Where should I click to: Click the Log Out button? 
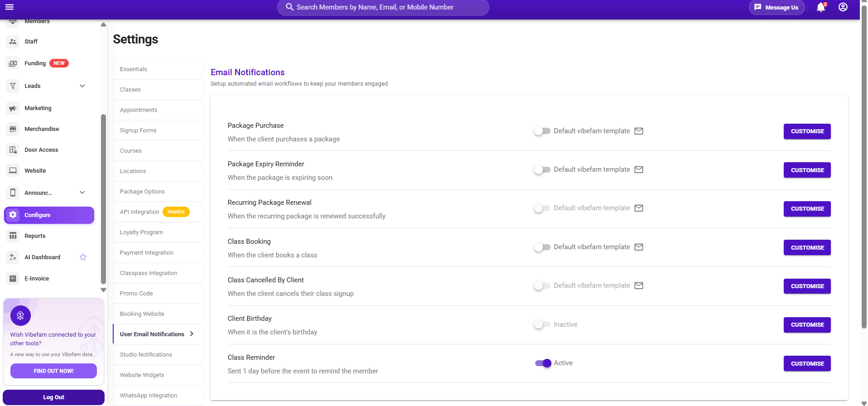(x=53, y=397)
